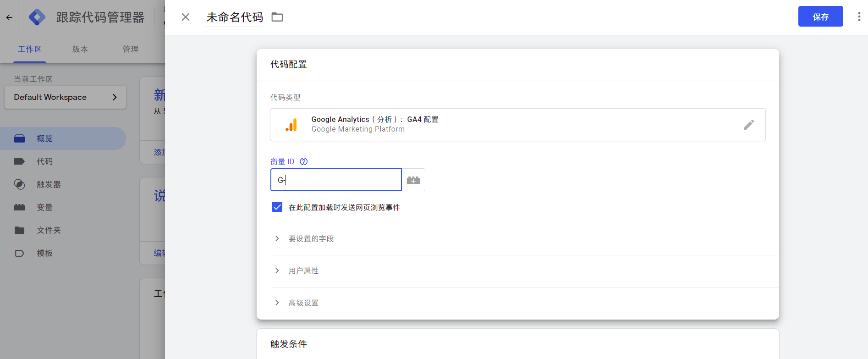Focus the 衡量 ID input field
This screenshot has width=868, height=359.
click(336, 180)
